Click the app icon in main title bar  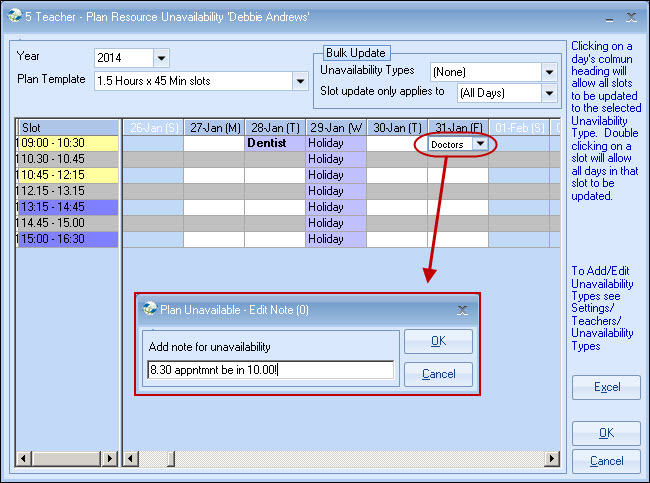15,17
